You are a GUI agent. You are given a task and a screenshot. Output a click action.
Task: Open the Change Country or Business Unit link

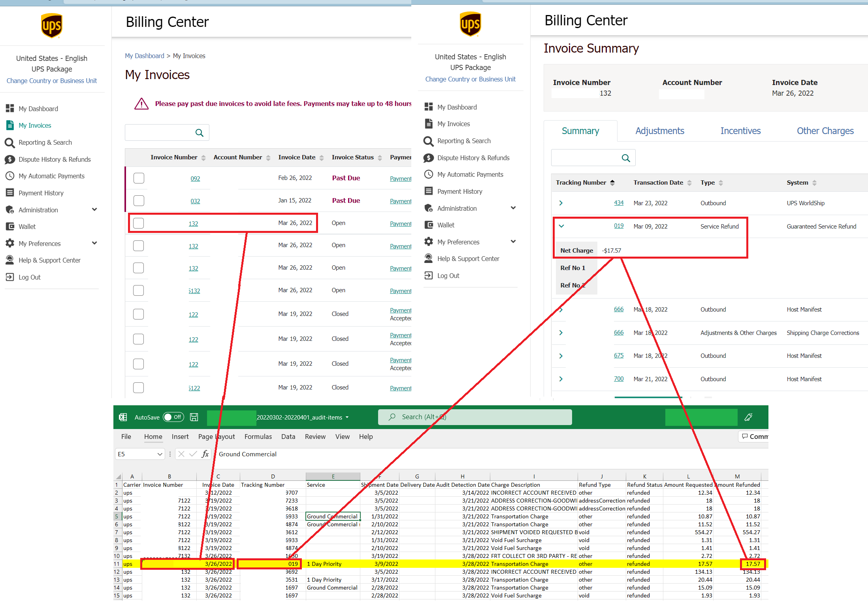[51, 81]
